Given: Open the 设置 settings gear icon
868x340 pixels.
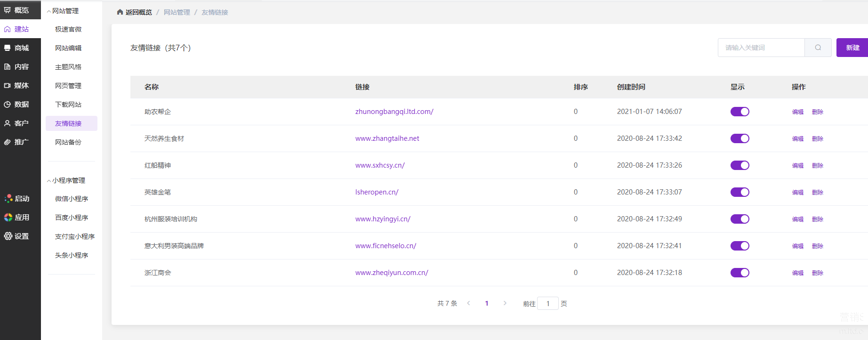Looking at the screenshot, I should 8,236.
